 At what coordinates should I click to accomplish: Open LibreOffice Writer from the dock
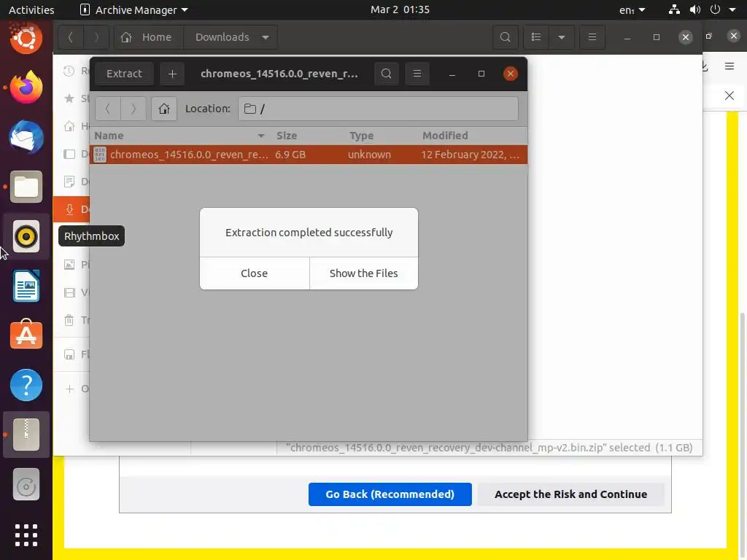point(26,286)
